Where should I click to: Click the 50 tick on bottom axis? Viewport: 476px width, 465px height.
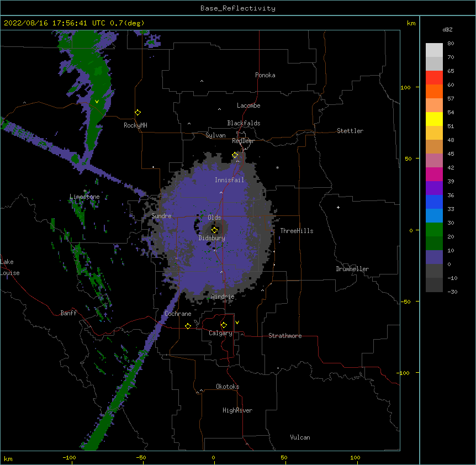coord(284,457)
